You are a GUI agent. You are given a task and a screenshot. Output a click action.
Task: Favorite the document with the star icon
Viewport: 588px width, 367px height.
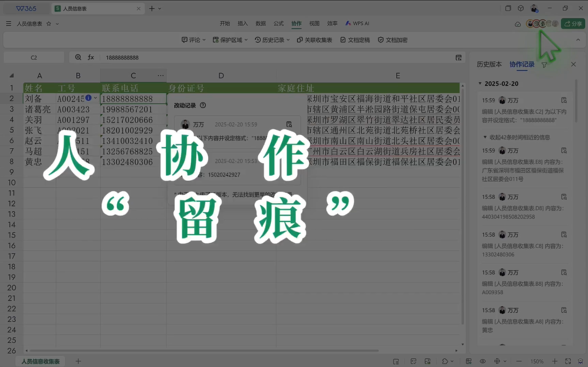tap(49, 24)
